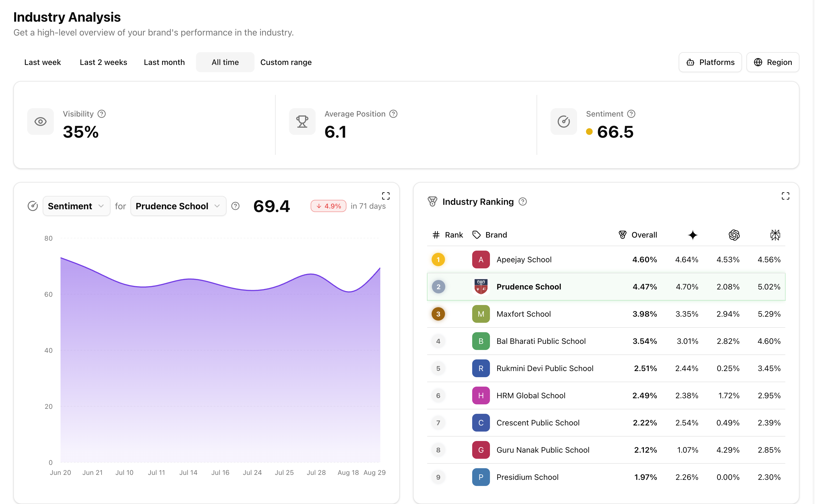Click the Aug 29 chart axis label
The width and height of the screenshot is (815, 504).
click(x=374, y=473)
